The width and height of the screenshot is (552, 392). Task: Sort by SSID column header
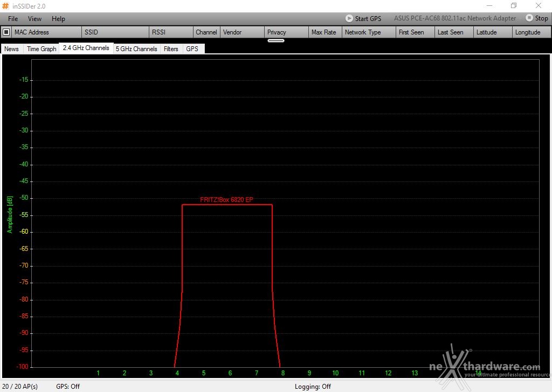pos(115,32)
